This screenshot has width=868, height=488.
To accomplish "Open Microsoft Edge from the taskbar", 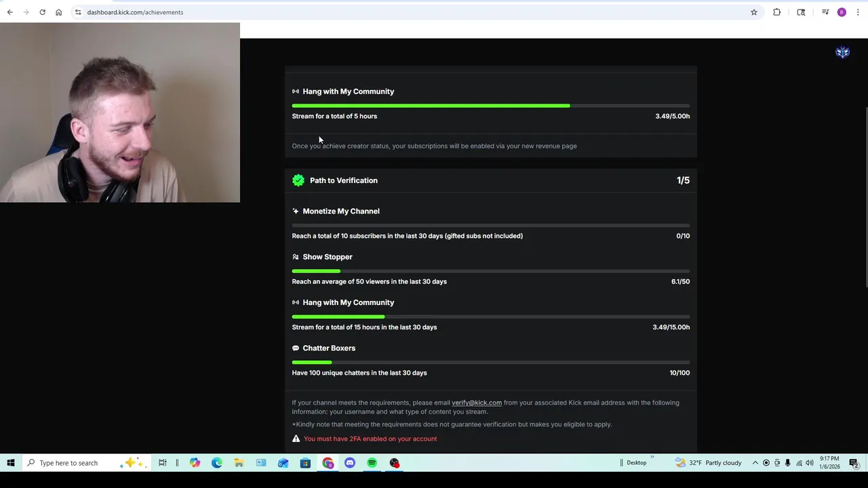I will (217, 463).
